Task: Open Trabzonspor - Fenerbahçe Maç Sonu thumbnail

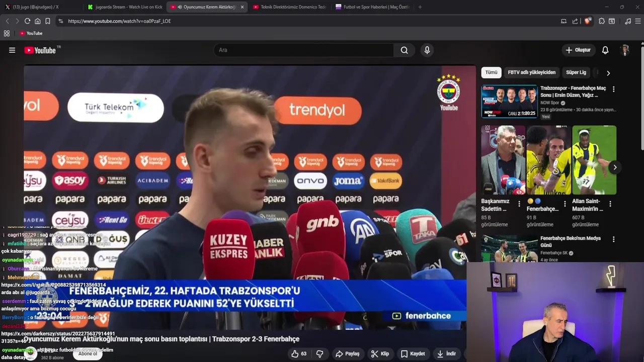Action: 509,101
